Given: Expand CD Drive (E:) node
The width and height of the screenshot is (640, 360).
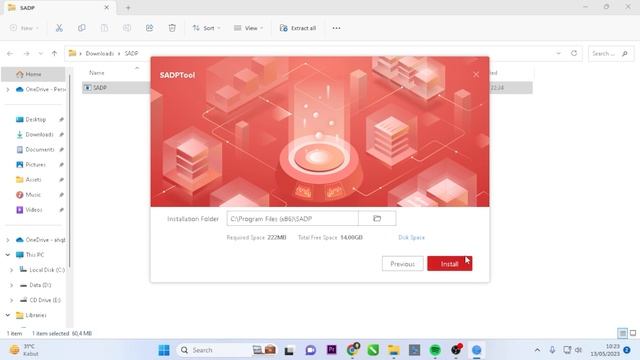Looking at the screenshot, I should pyautogui.click(x=11, y=300).
